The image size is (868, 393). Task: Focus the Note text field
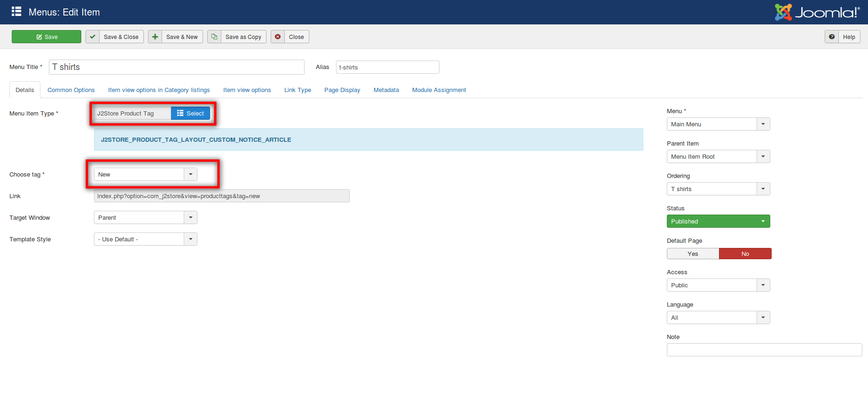[x=764, y=350]
